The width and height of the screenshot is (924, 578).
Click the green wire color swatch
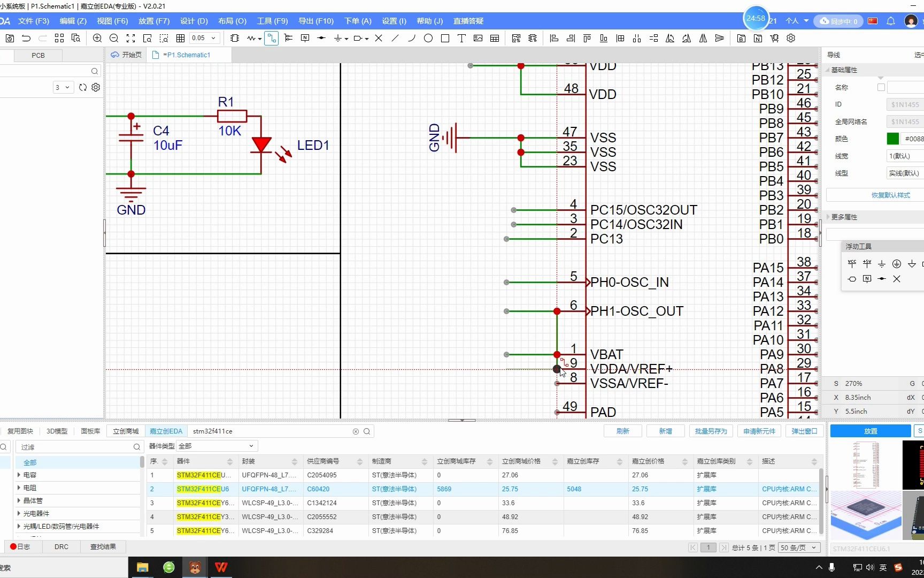(x=893, y=139)
